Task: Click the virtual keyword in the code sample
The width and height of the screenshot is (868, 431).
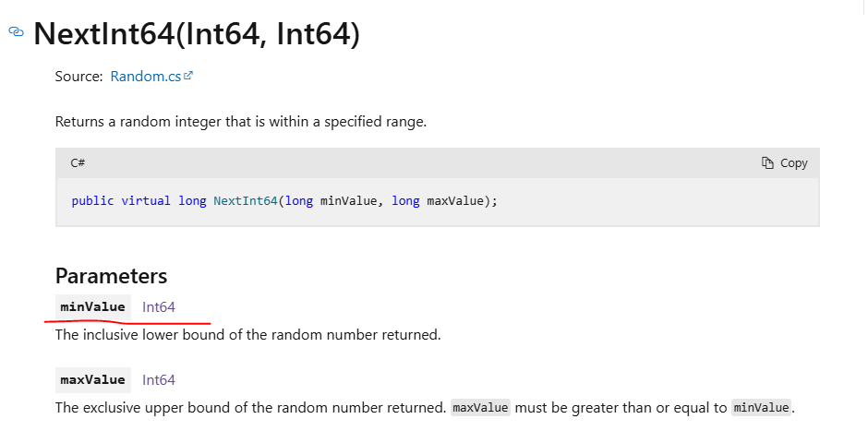Action: (146, 201)
